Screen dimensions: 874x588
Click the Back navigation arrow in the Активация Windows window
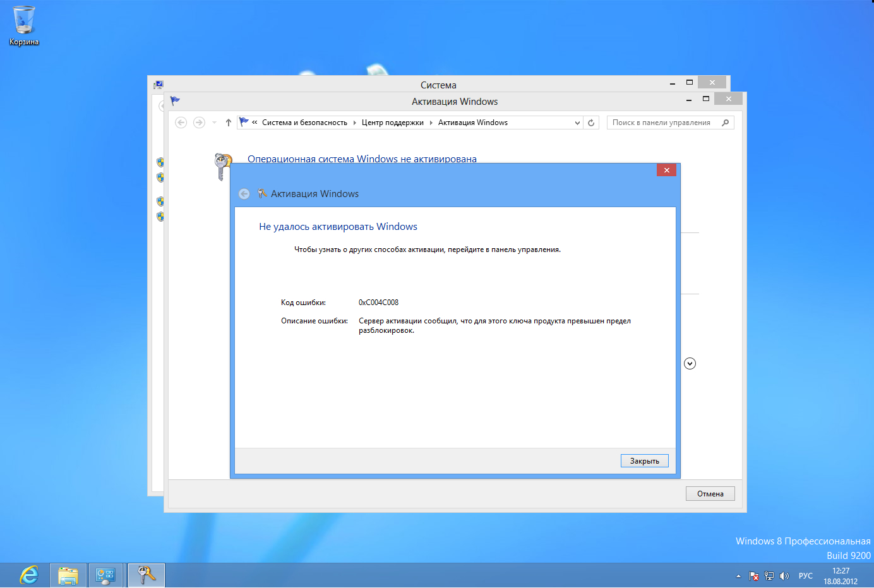coord(181,123)
